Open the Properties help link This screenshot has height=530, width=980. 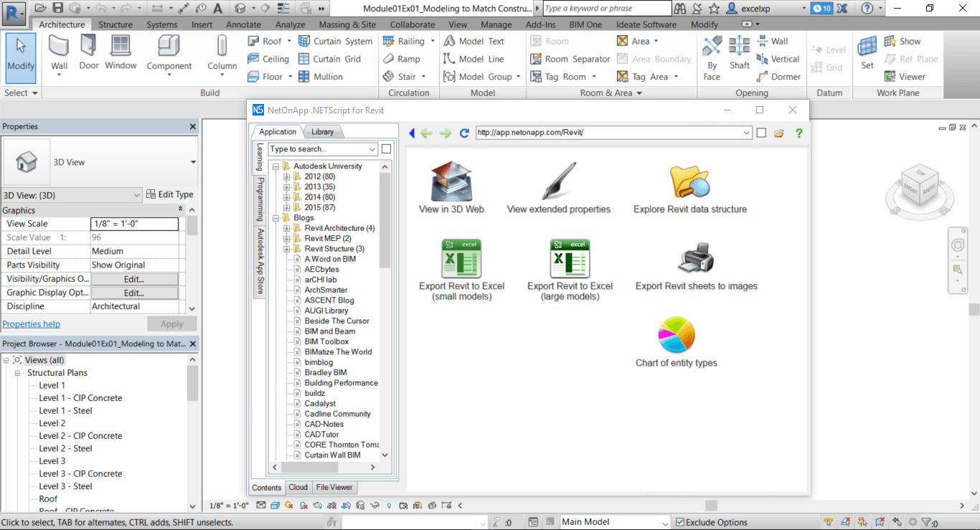pyautogui.click(x=32, y=324)
